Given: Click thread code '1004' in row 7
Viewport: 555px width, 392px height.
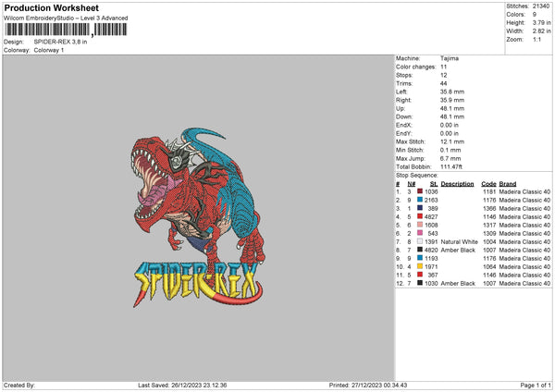Looking at the screenshot, I should (489, 241).
